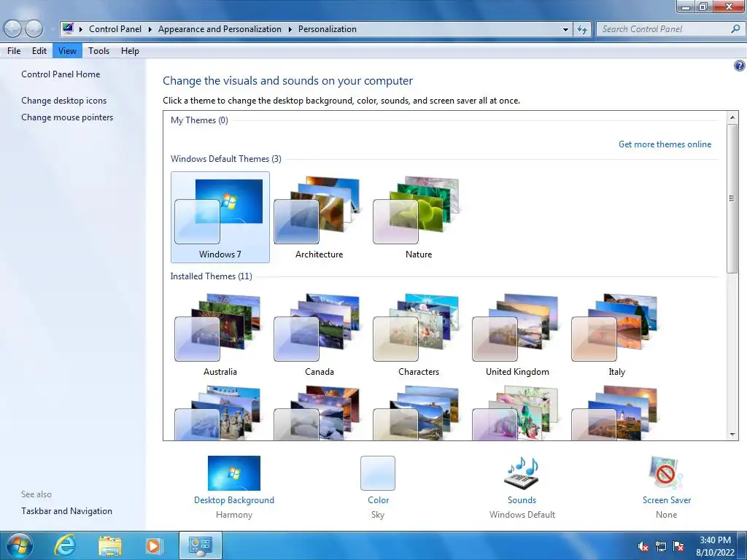Focus the Search Control Panel field
The height and width of the screenshot is (560, 747).
[x=665, y=29]
